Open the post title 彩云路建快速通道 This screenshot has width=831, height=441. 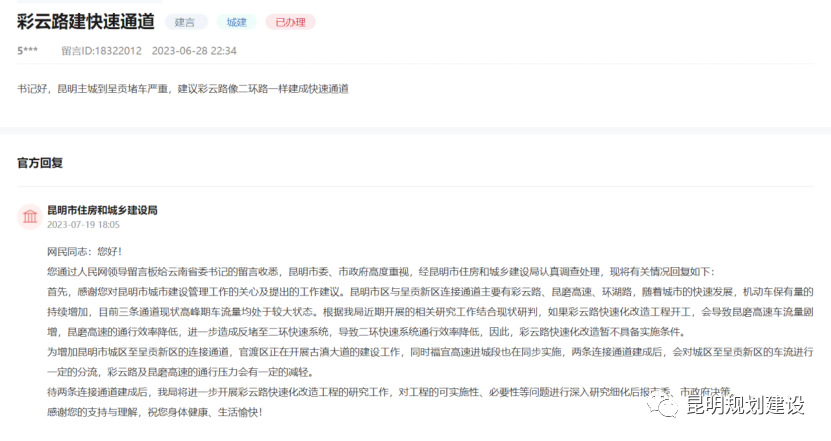(85, 21)
